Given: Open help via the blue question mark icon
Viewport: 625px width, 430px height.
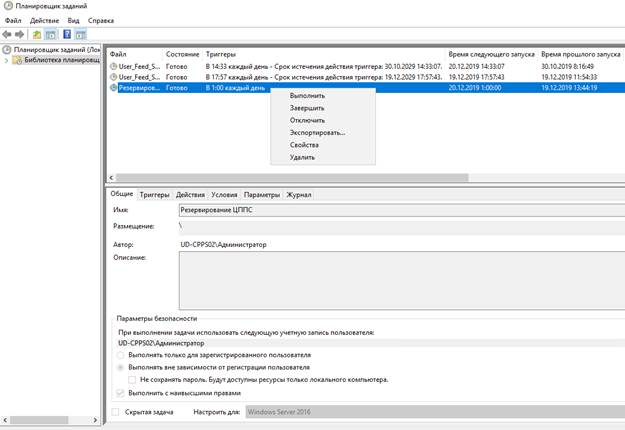Looking at the screenshot, I should tap(67, 35).
